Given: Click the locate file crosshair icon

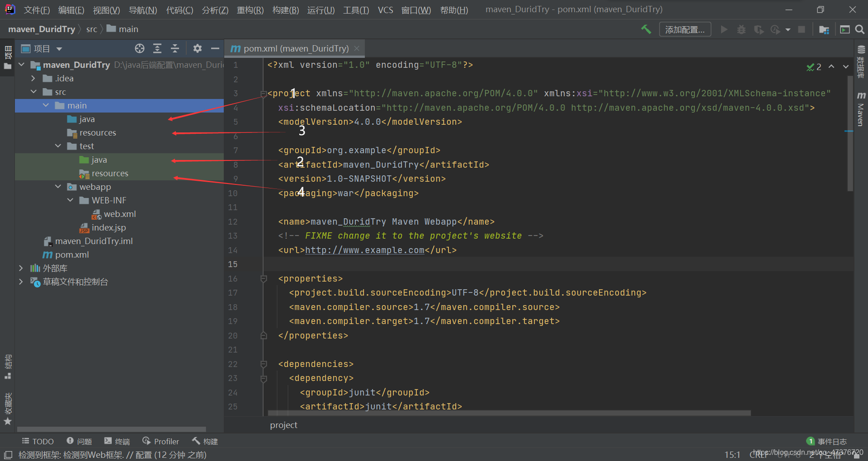Looking at the screenshot, I should [x=140, y=48].
